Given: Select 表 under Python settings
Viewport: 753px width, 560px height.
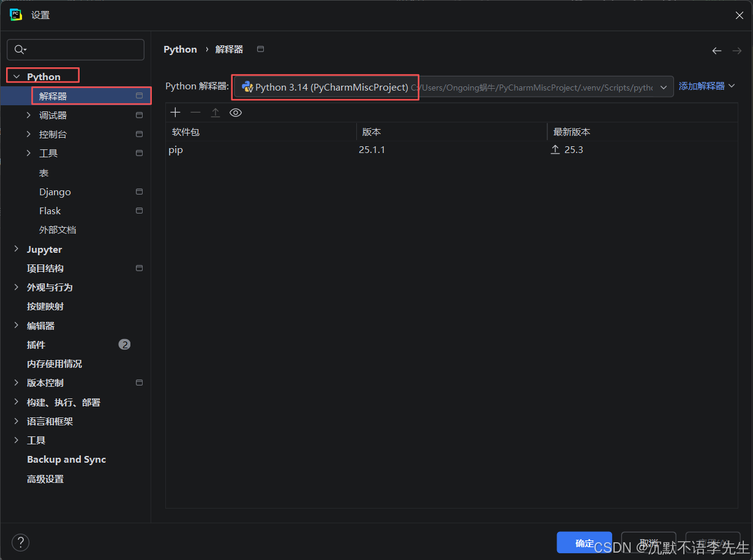Looking at the screenshot, I should (x=43, y=173).
